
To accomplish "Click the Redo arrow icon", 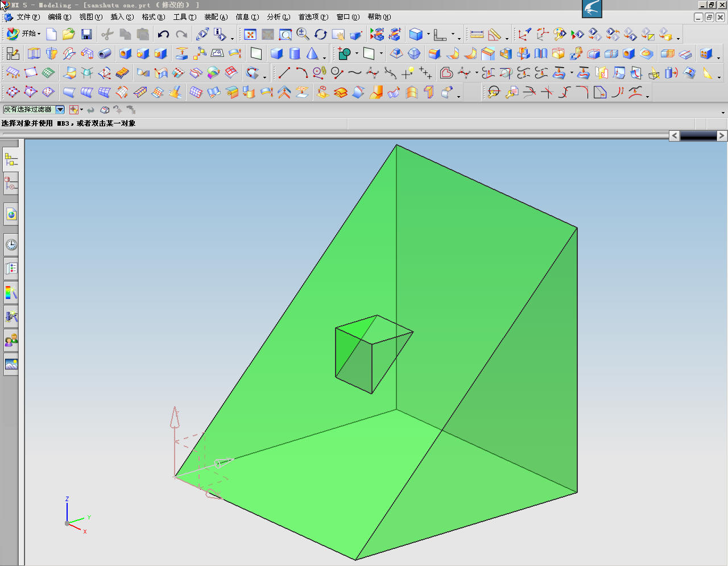I will (181, 34).
